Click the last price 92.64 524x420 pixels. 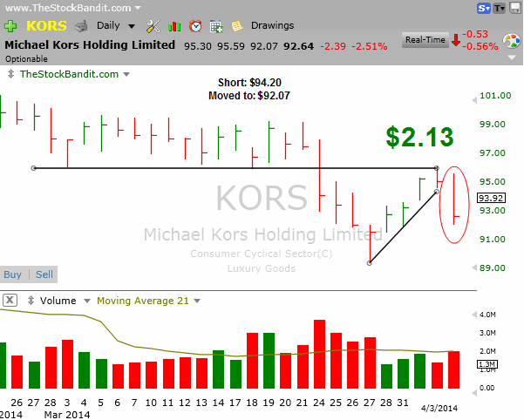[298, 46]
